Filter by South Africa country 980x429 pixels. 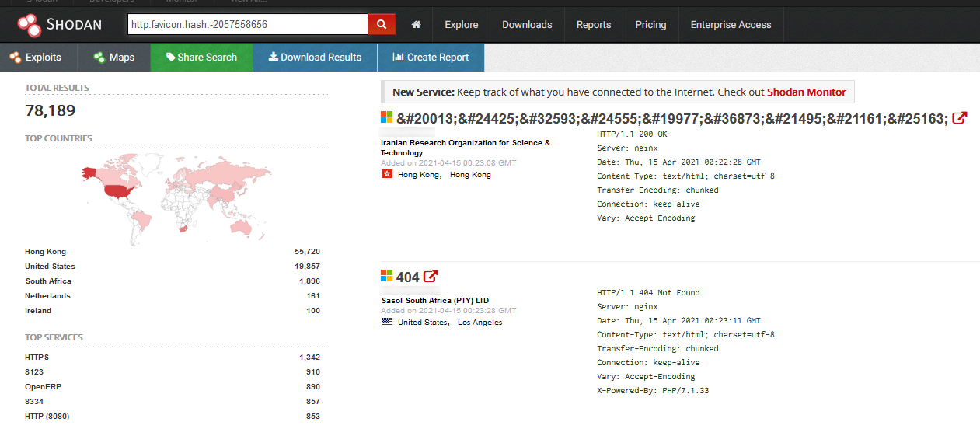[48, 281]
